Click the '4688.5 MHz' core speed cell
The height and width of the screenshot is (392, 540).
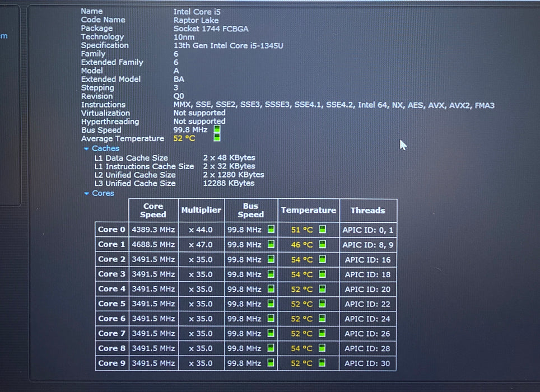[x=153, y=244]
